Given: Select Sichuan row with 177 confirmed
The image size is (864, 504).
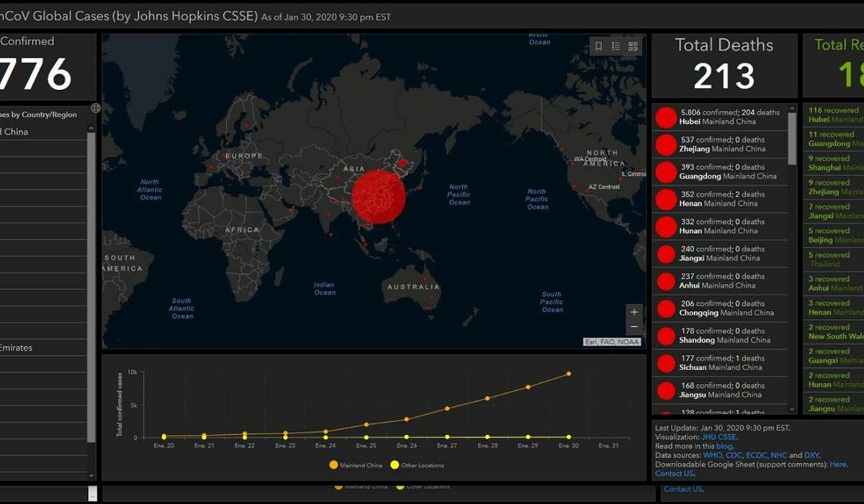Looking at the screenshot, I should 720,364.
